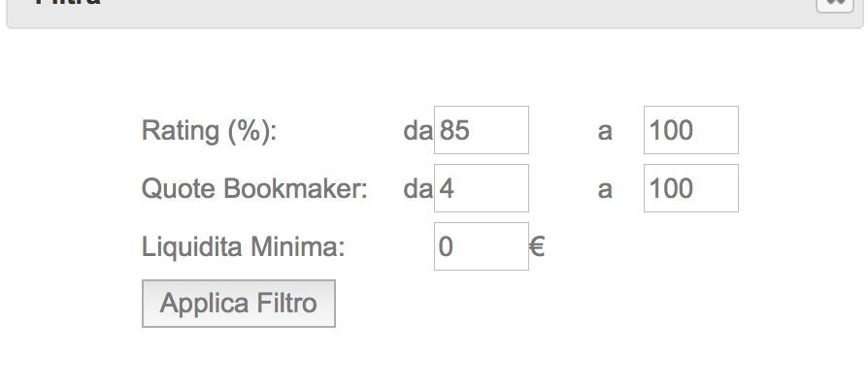Click the Euro symbol beside Liquidita field

click(x=537, y=246)
